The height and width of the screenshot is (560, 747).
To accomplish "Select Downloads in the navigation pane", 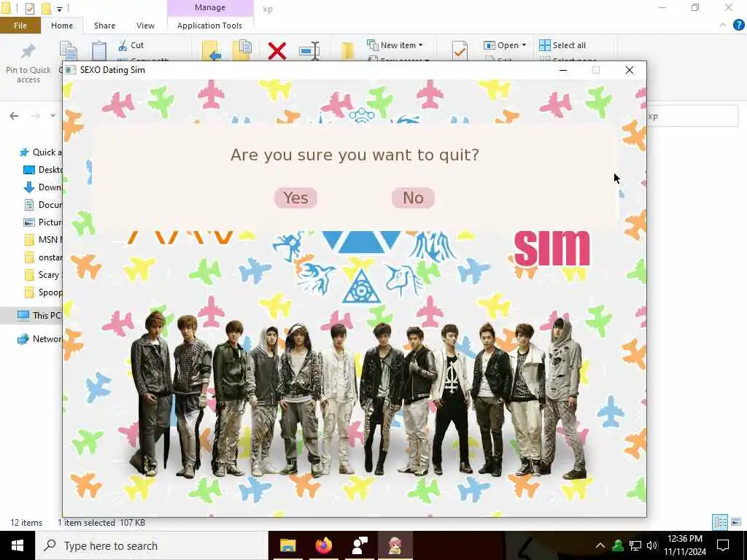I will click(x=43, y=187).
